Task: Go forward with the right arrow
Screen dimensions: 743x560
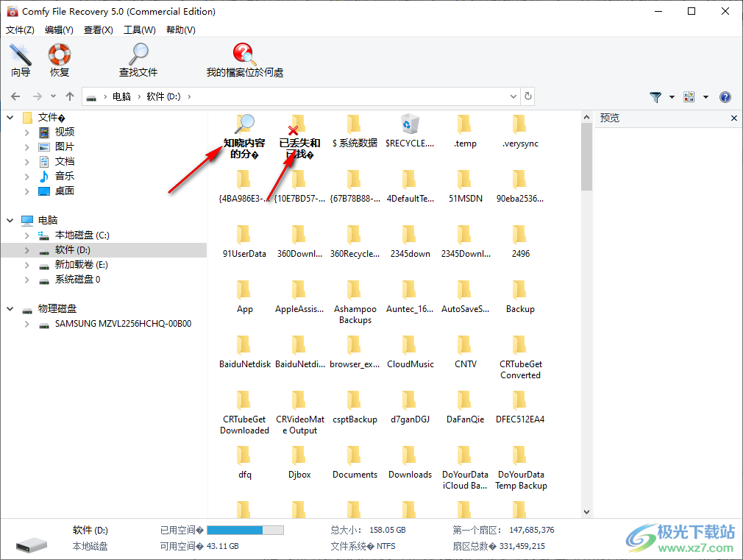Action: [38, 96]
